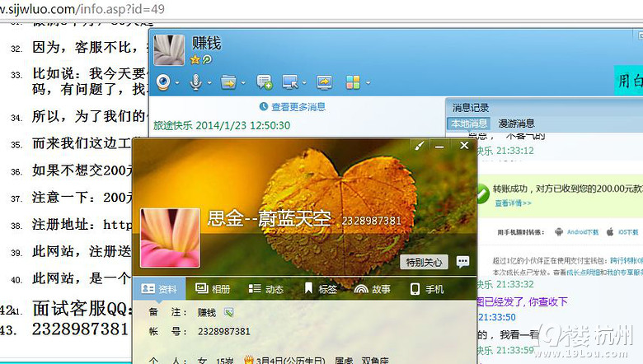The width and height of the screenshot is (643, 364).
Task: Click the large flower profile avatar
Action: 170,238
